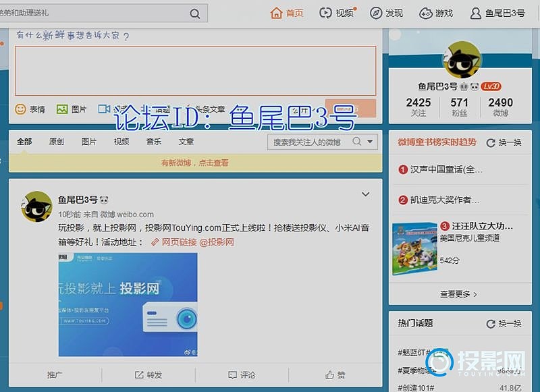Open the 游戏 games page
This screenshot has height=392, width=540.
435,13
